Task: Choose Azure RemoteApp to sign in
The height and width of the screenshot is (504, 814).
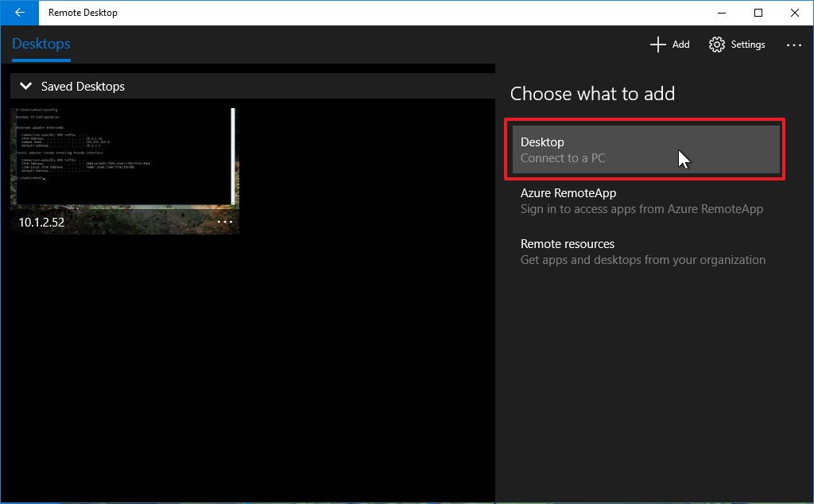Action: coord(645,200)
